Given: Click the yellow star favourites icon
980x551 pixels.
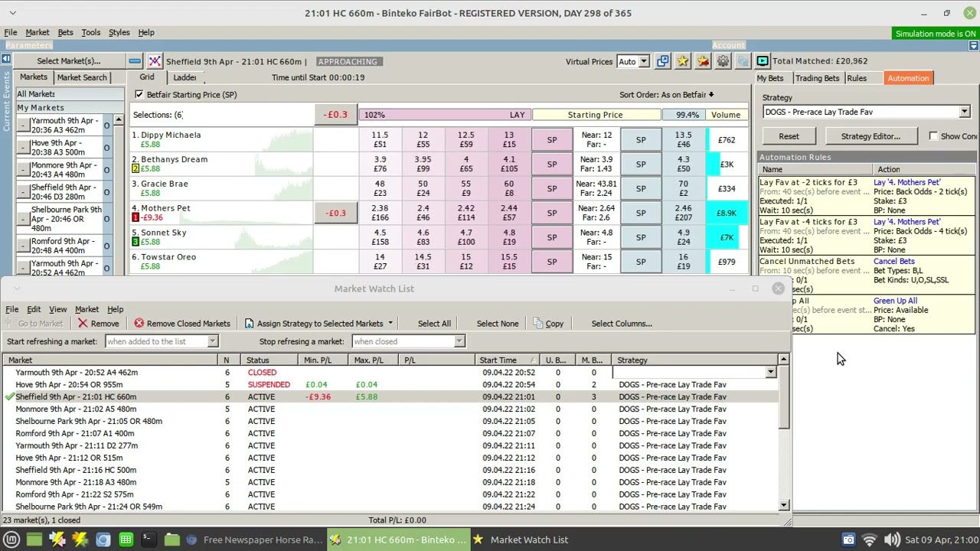Looking at the screenshot, I should pyautogui.click(x=683, y=61).
